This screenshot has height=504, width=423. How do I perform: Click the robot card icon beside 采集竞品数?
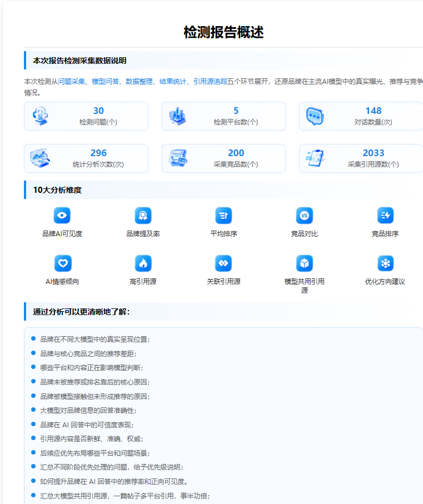coord(178,158)
